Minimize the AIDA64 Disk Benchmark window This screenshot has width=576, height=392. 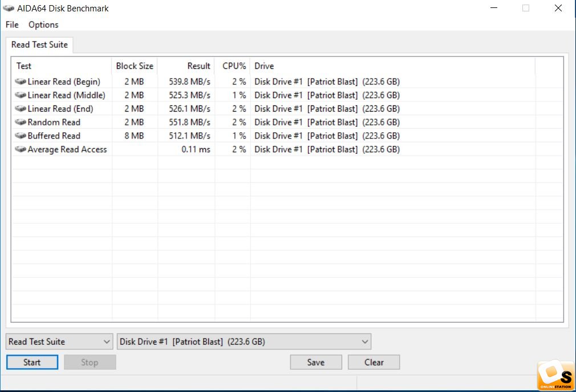(x=494, y=8)
